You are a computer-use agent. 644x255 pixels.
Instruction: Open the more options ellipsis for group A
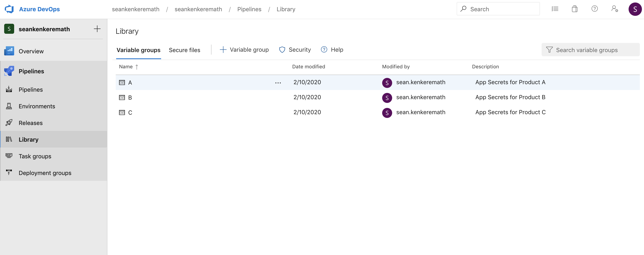[x=278, y=82]
